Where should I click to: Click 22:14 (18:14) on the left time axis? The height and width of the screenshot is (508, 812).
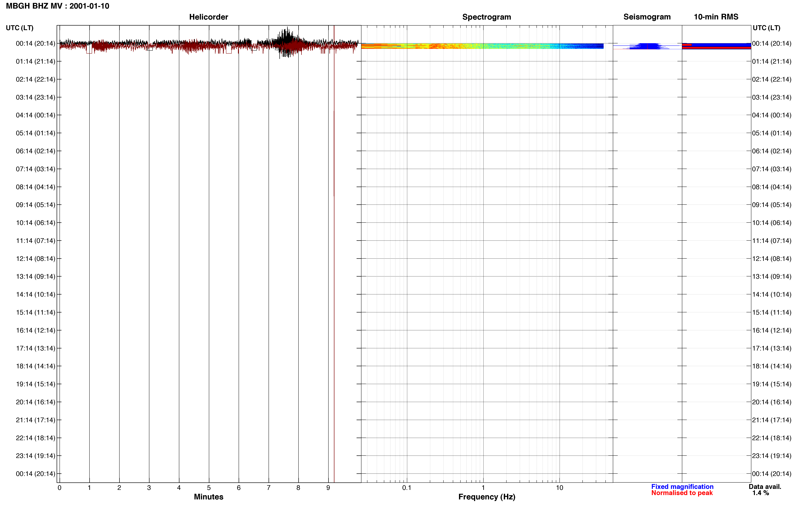tap(35, 438)
